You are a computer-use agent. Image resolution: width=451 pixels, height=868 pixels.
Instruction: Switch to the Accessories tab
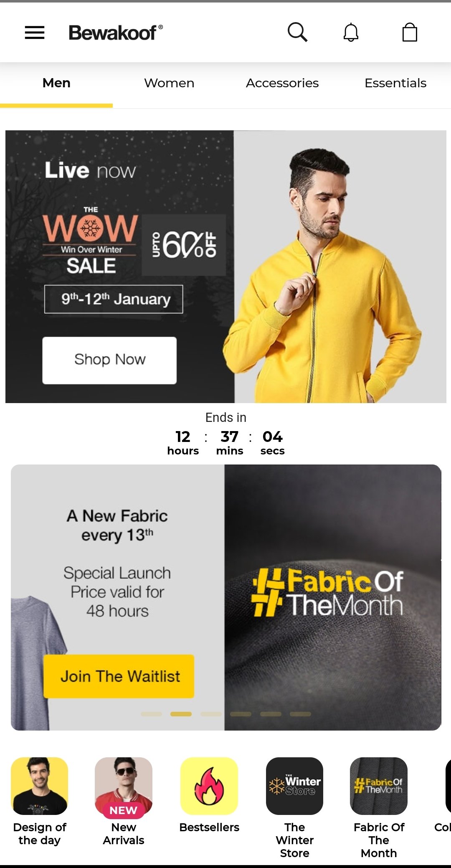point(282,83)
